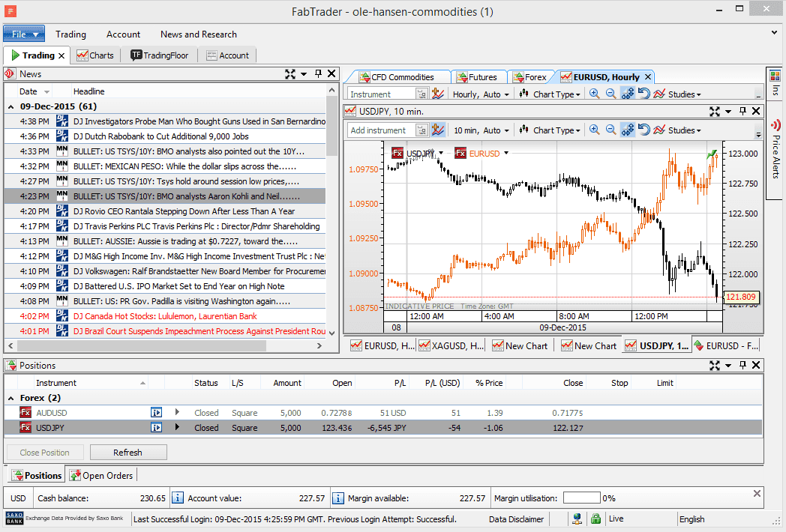The width and height of the screenshot is (786, 532).
Task: Open the Dutch Rabobank job cuts headline
Action: pos(161,136)
